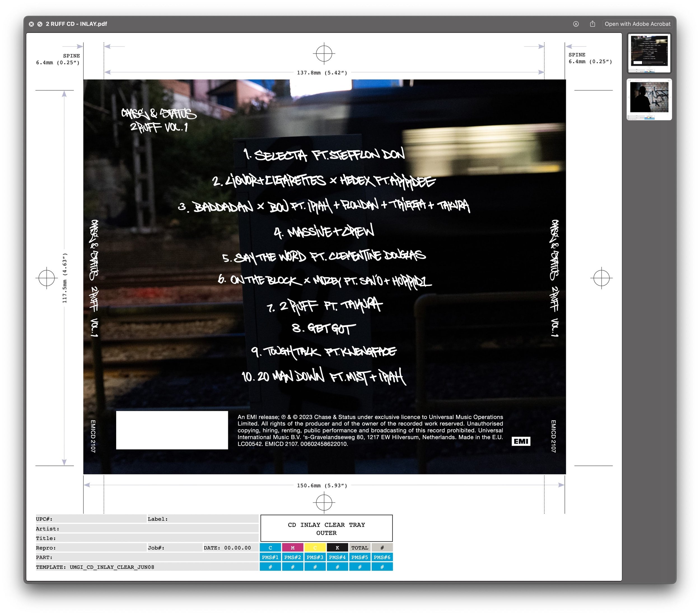700x615 pixels.
Task: Toggle the K black channel cell
Action: point(337,548)
